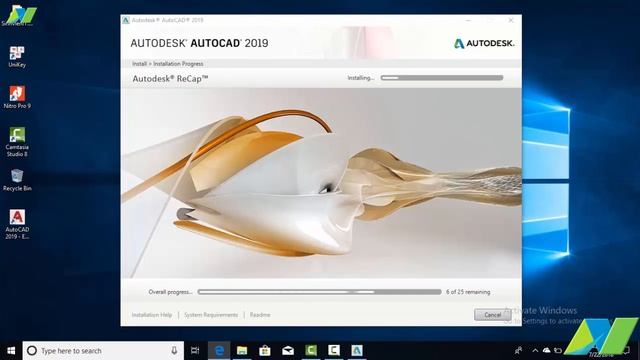Click the installer artwork image
640x360 pixels.
321,183
